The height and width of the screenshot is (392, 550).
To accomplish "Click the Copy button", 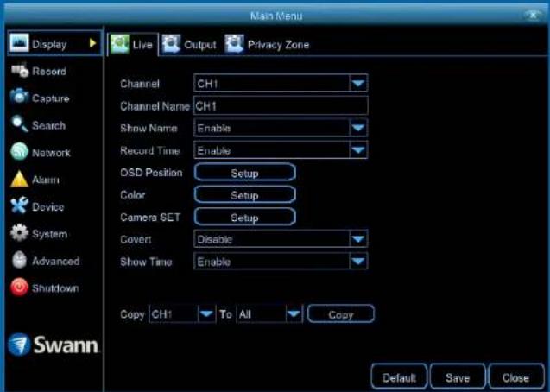I will pos(340,313).
